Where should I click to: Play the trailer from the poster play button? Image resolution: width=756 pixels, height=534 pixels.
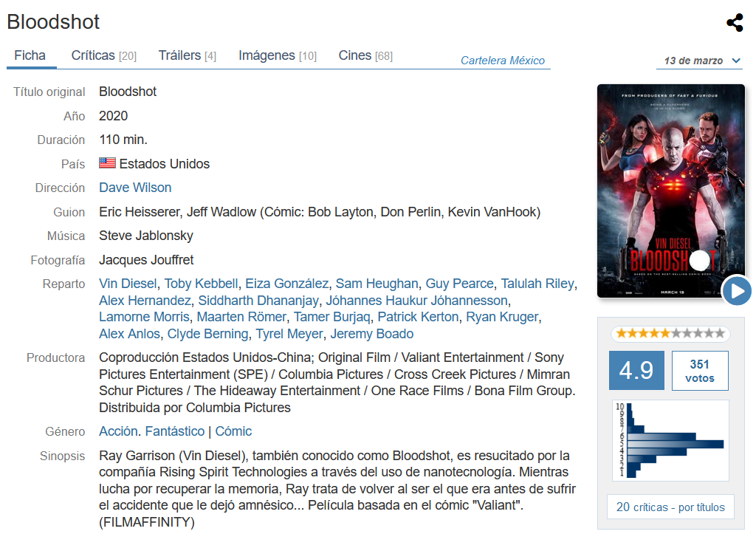pyautogui.click(x=737, y=291)
